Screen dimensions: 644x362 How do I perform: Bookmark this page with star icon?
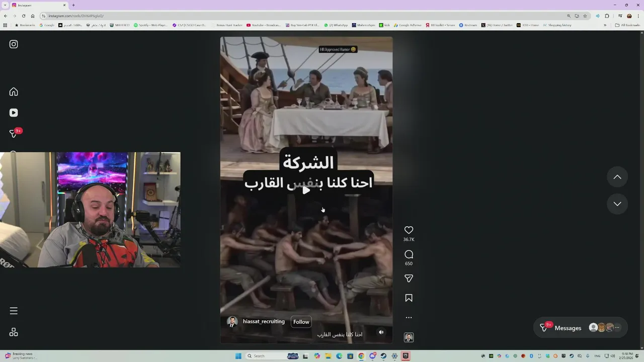coord(585,16)
